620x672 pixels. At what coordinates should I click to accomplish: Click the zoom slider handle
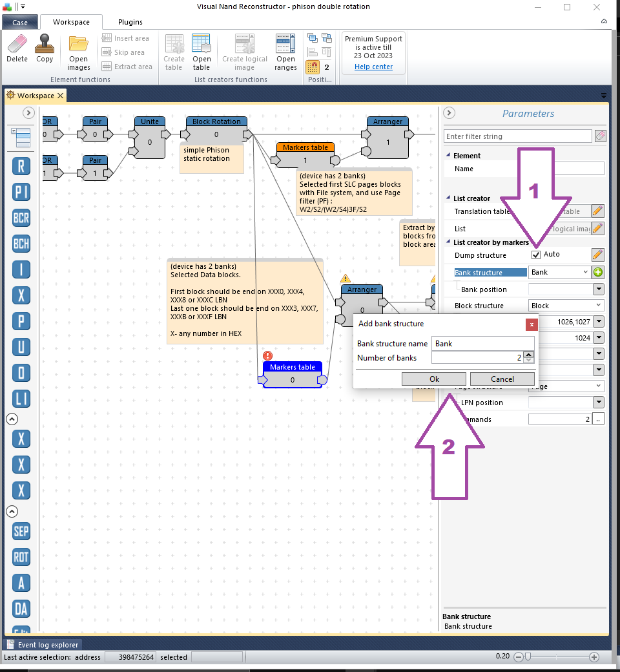pos(528,656)
